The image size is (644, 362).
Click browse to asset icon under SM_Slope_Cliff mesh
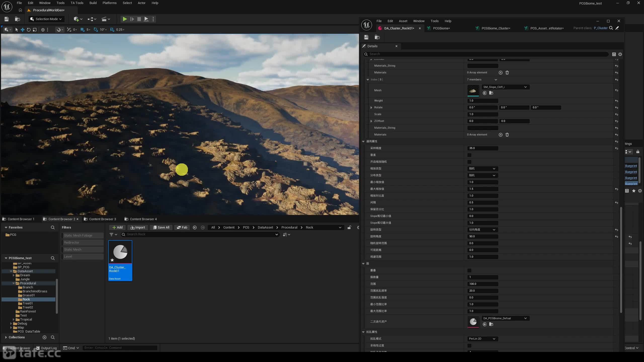tap(491, 93)
